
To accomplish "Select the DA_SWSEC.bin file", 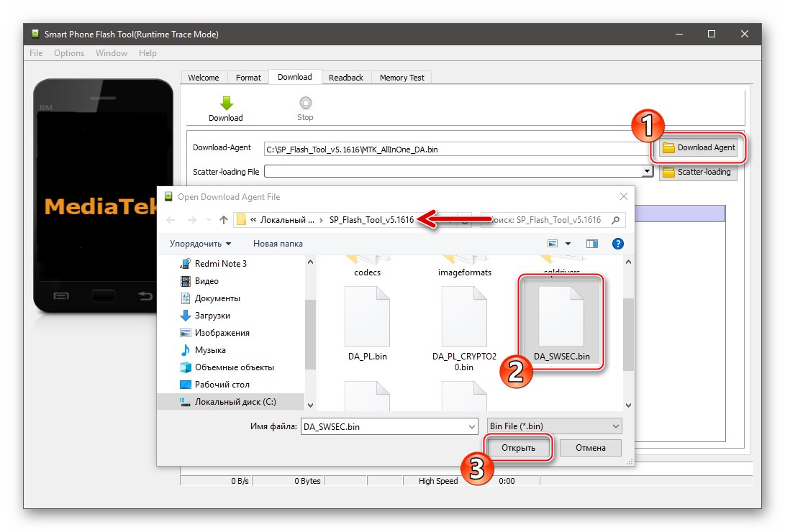I will (561, 324).
